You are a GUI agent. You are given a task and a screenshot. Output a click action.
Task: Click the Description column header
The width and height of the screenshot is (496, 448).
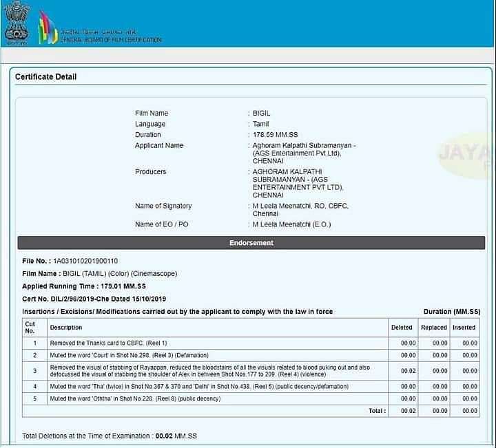pos(66,328)
